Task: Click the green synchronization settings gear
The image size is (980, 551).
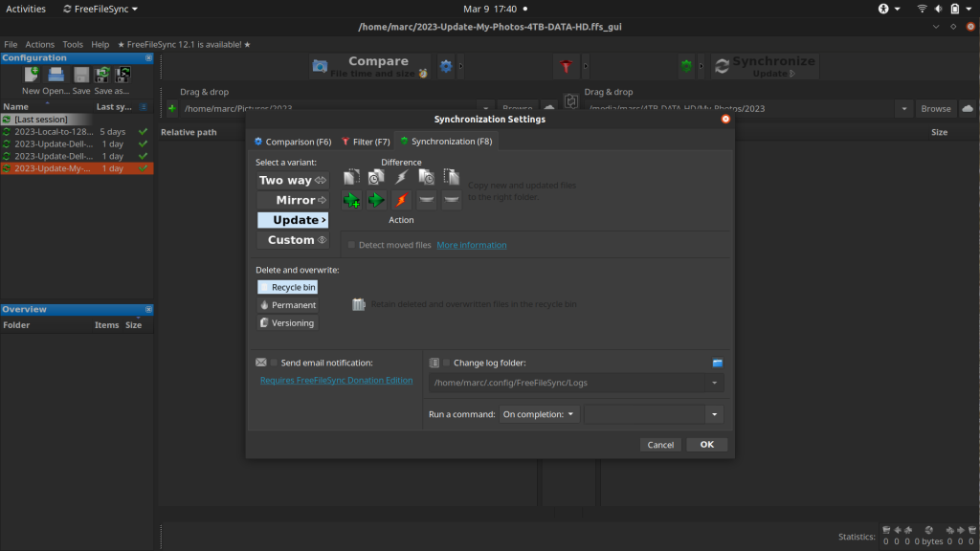Action: 687,66
